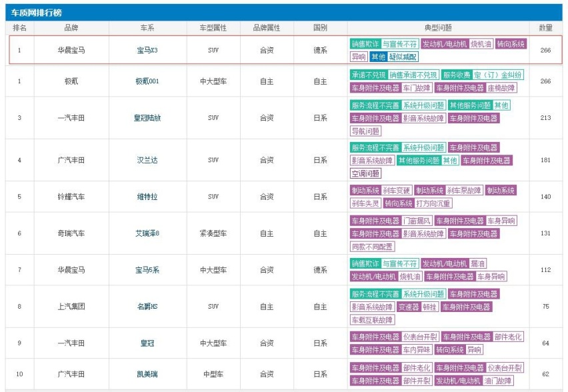
Task: Click 一汽丰田 in the 皇冠陆放 row
Action: click(x=71, y=118)
